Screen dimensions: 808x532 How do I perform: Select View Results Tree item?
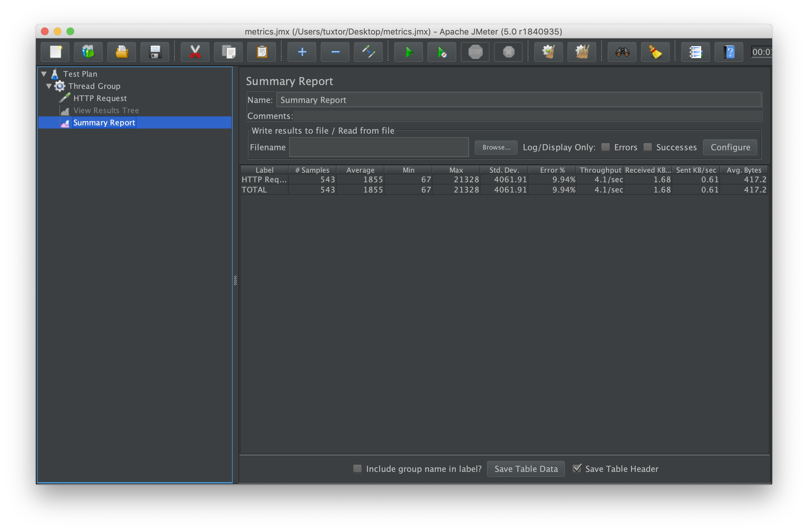coord(106,110)
